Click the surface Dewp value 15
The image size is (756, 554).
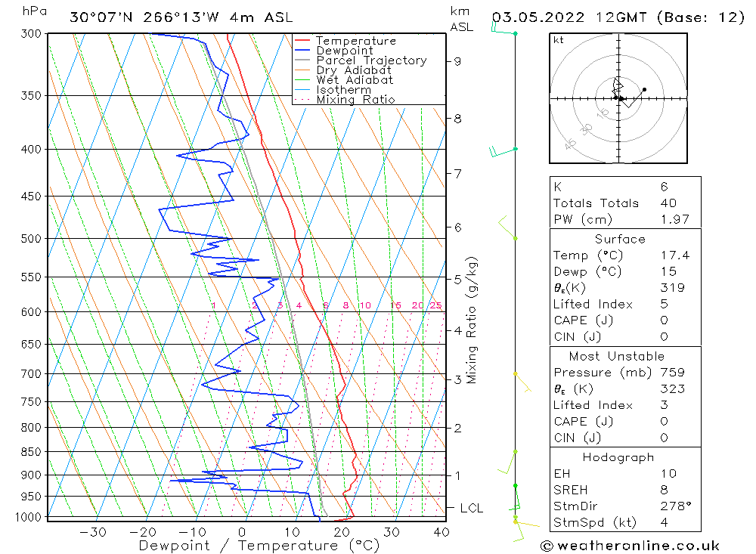tap(669, 272)
